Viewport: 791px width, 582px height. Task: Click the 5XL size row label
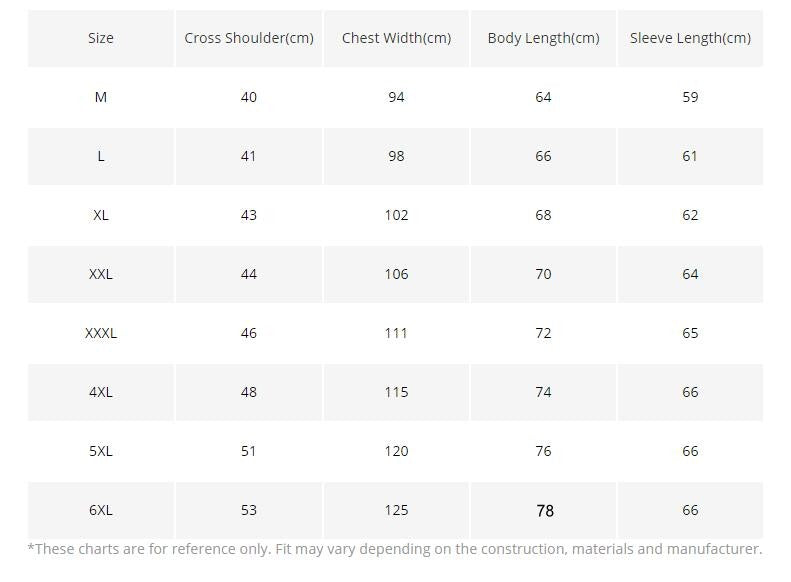pyautogui.click(x=101, y=451)
